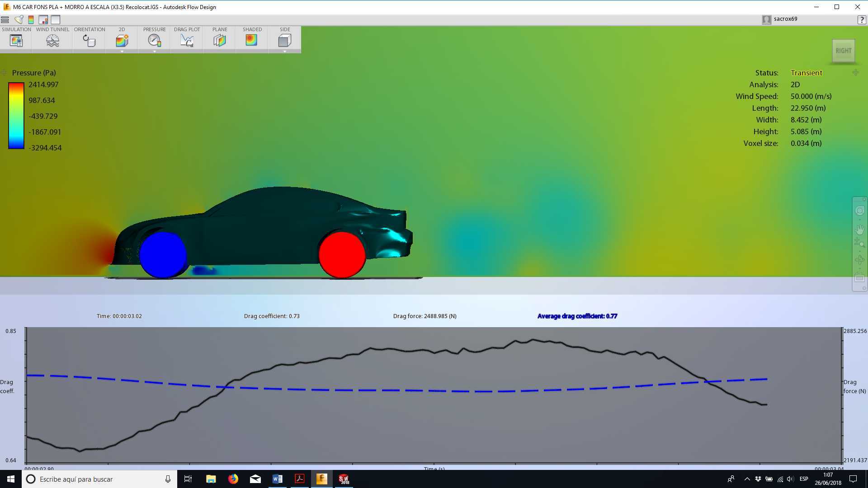Click the maximum pressure value 2414.997

(43, 84)
